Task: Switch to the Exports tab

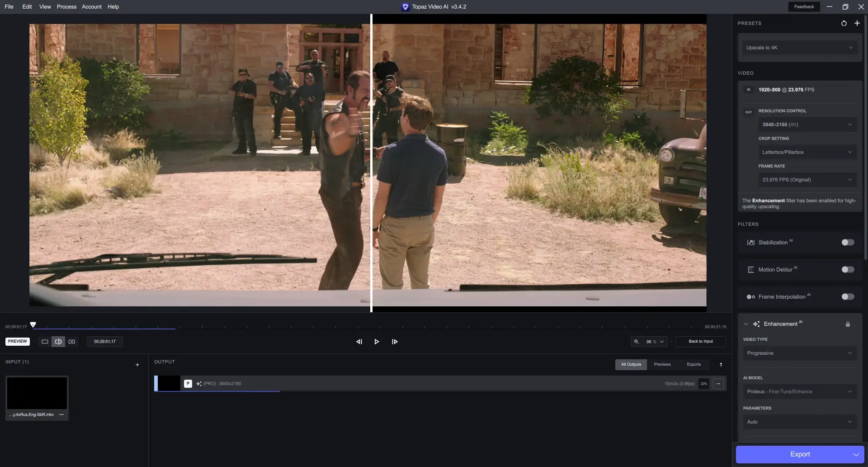Action: [x=694, y=364]
